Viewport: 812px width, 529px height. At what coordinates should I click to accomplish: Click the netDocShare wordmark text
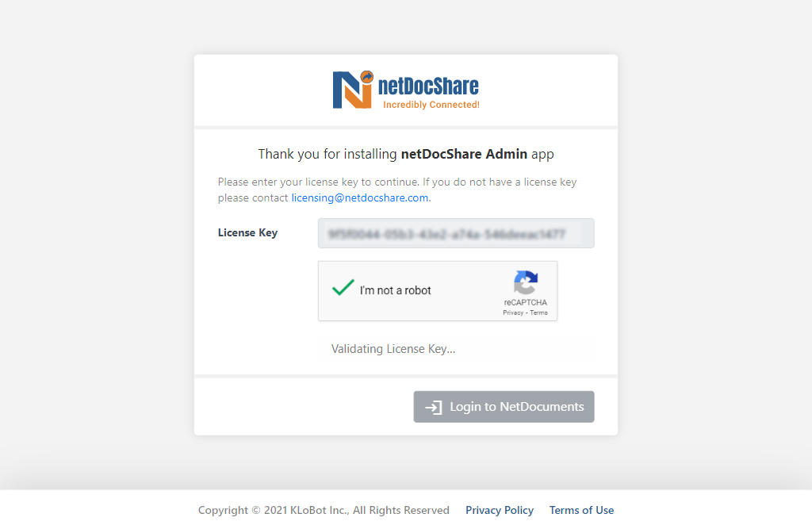pos(428,86)
